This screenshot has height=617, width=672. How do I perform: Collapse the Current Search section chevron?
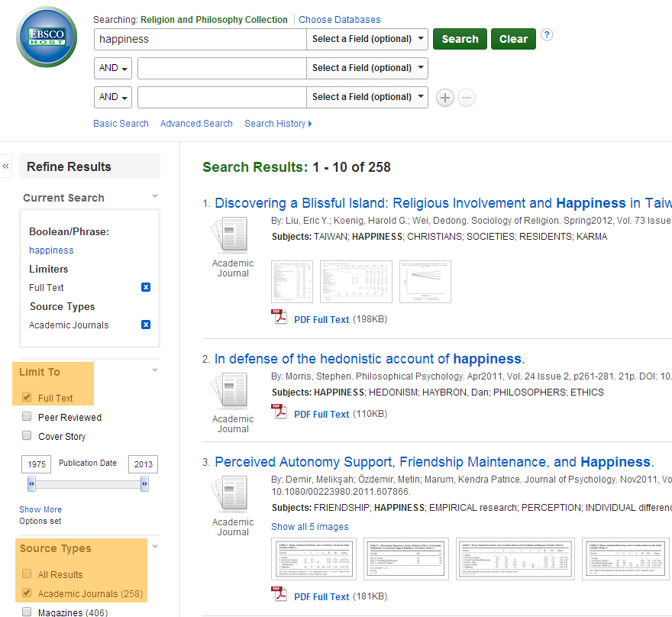pyautogui.click(x=155, y=196)
